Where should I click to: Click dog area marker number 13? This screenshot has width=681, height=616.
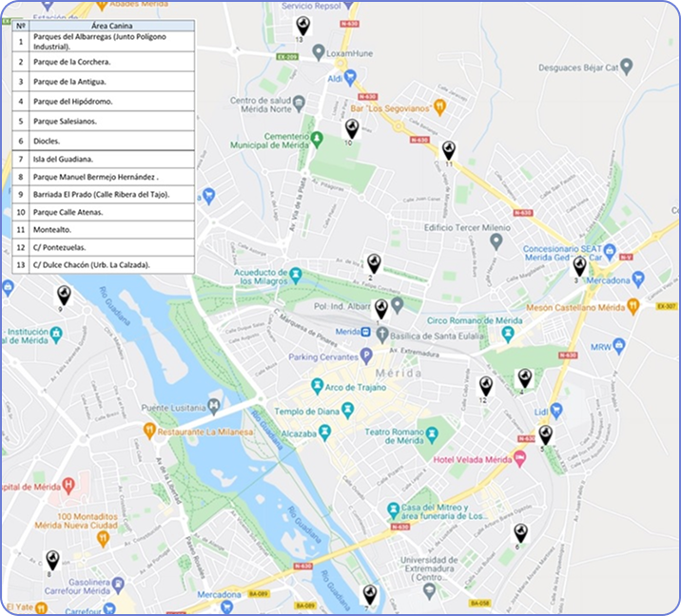click(x=302, y=26)
